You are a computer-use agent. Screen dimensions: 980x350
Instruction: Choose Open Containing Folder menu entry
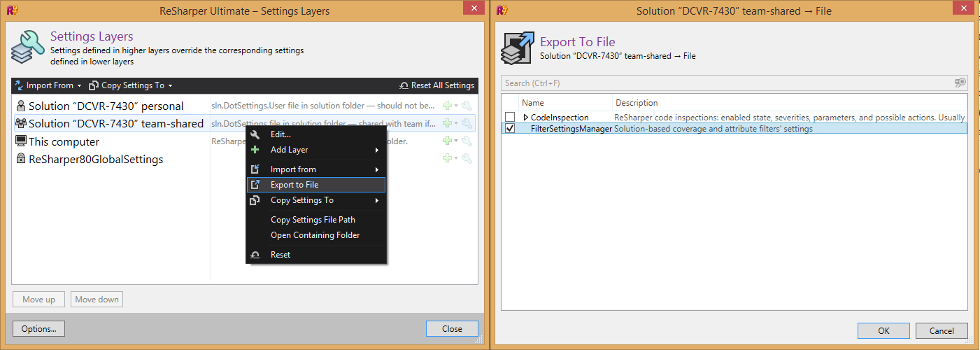click(x=316, y=235)
